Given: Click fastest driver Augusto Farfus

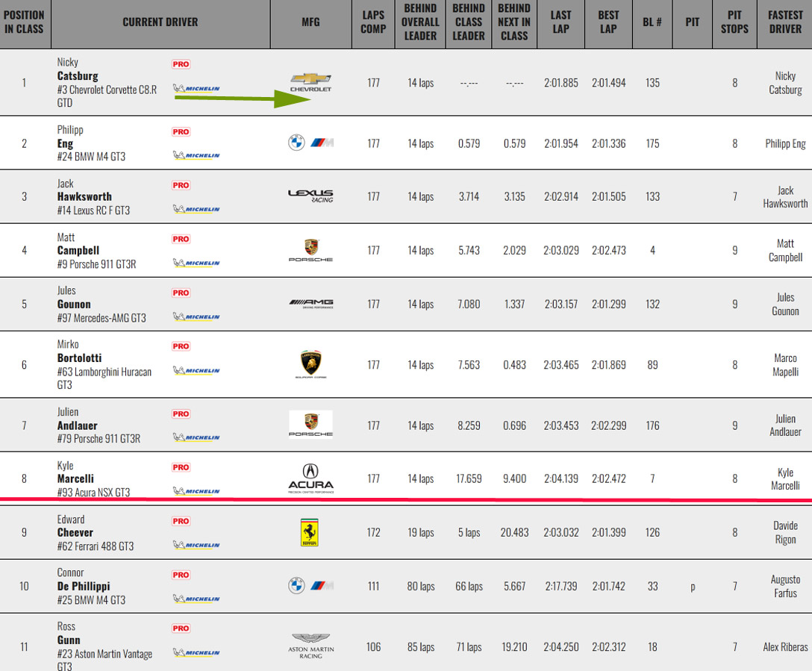Looking at the screenshot, I should [785, 586].
